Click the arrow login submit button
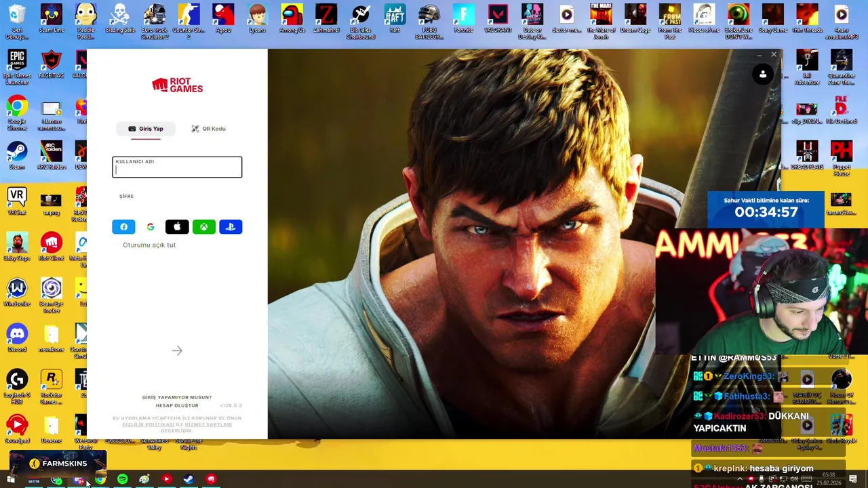The height and width of the screenshot is (488, 868). click(x=177, y=350)
